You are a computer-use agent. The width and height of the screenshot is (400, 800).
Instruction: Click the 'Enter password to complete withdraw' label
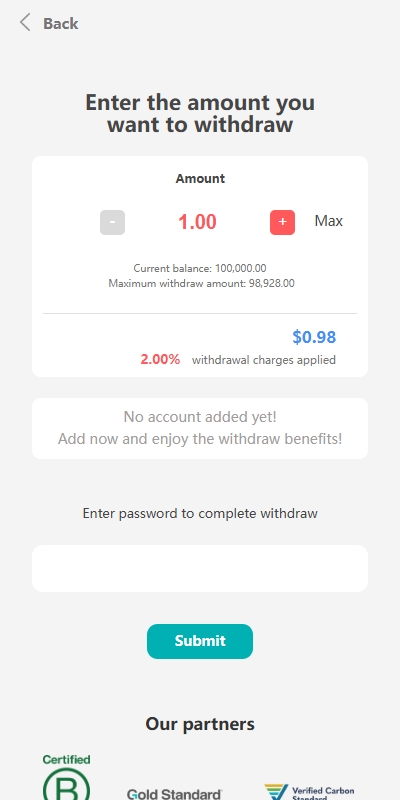coord(200,513)
